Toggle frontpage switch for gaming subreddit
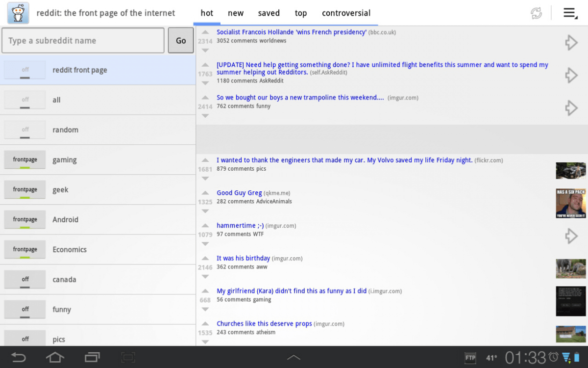Screen dimensions: 588x368 25,160
